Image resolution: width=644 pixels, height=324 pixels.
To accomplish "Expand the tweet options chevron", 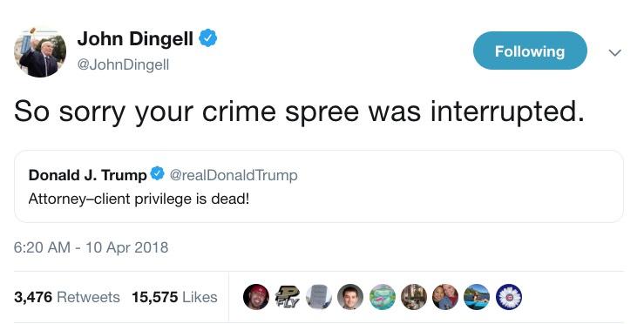I will 614,52.
